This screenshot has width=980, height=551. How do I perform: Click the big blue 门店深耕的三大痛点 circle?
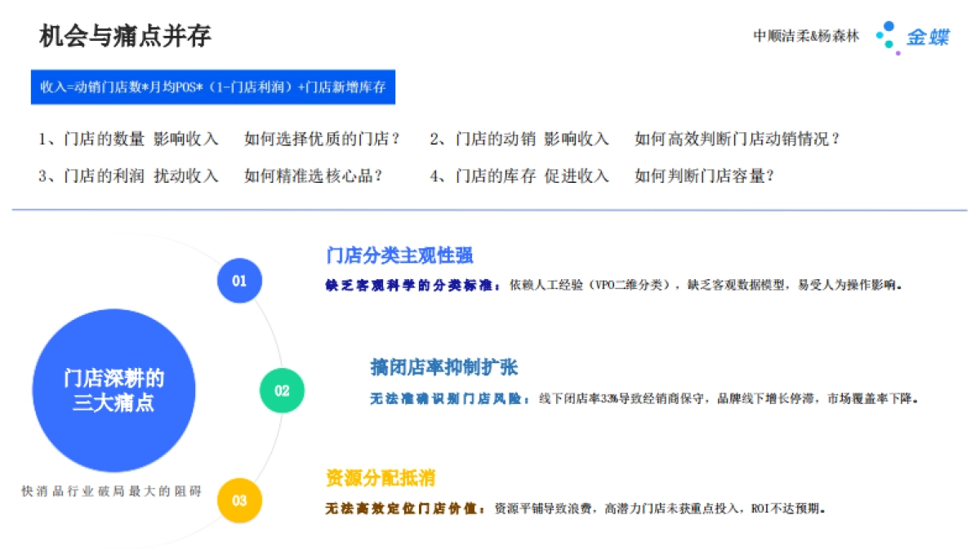click(x=114, y=389)
